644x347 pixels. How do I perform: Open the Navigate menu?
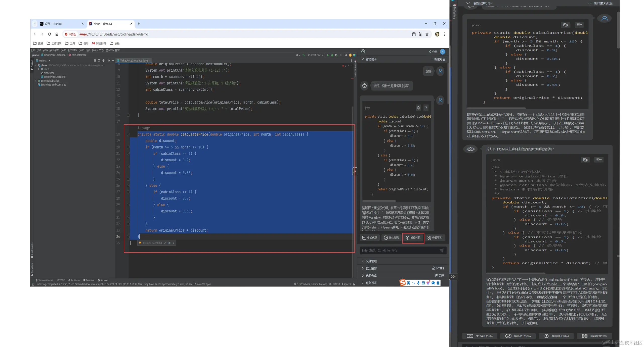pyautogui.click(x=54, y=50)
